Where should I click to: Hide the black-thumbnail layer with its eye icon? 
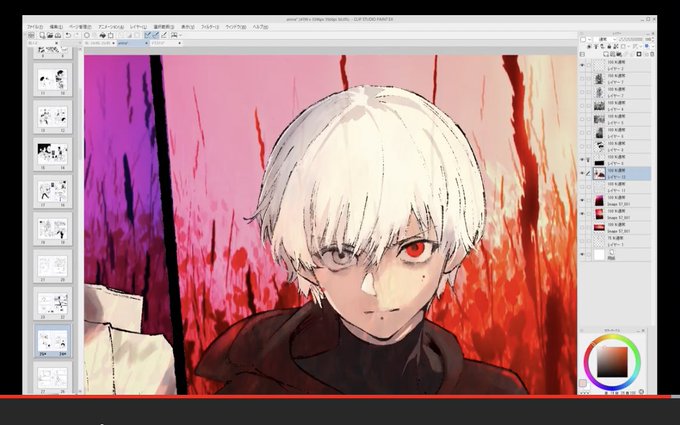pyautogui.click(x=582, y=160)
